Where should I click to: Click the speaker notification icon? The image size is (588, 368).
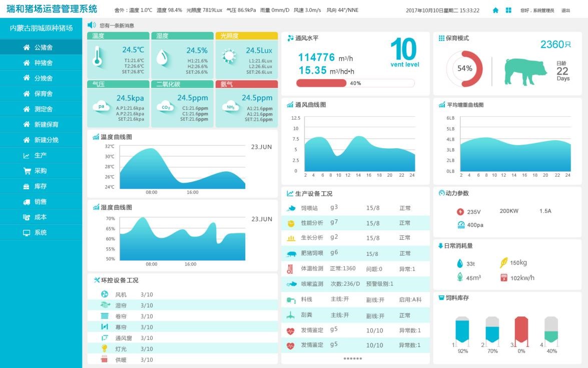click(92, 25)
